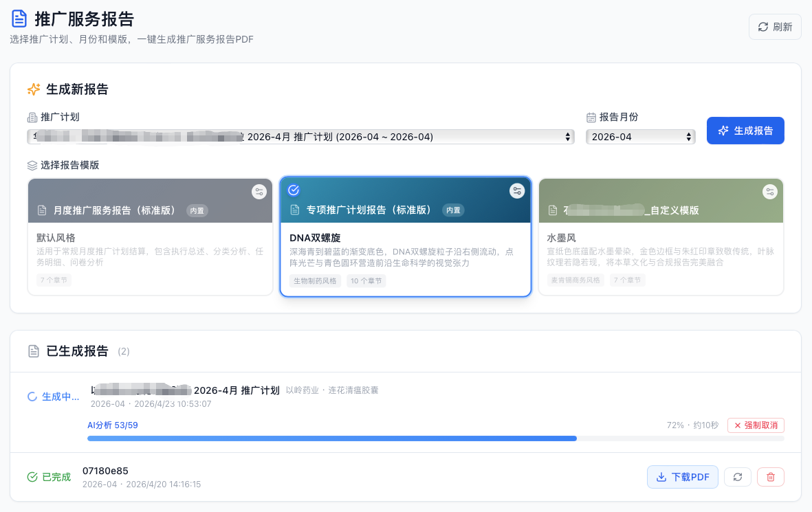Click the building icon beside 推广计划
Screen dimensions: 812x512
[x=32, y=118]
